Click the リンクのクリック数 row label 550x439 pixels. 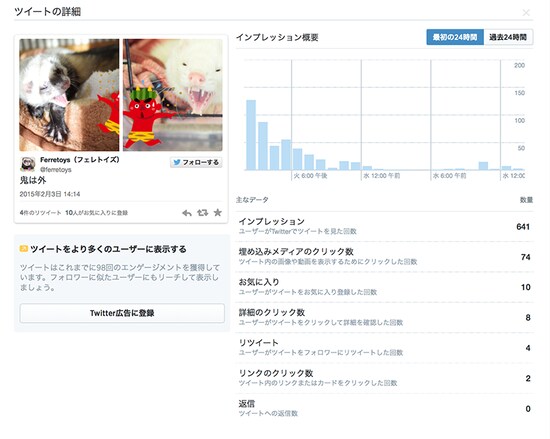point(276,373)
